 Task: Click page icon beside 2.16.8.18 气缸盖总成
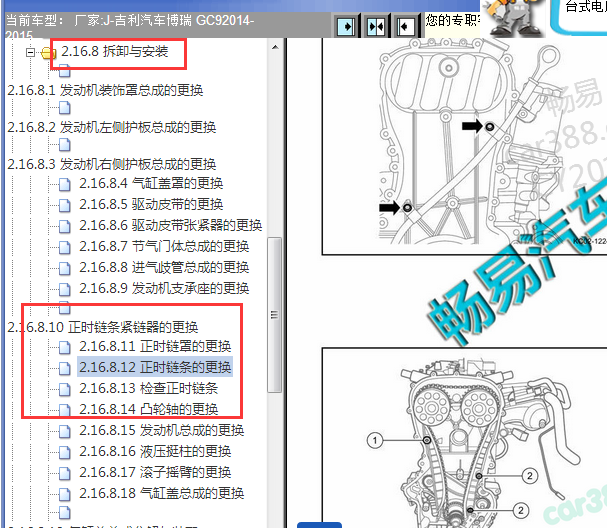[x=65, y=494]
